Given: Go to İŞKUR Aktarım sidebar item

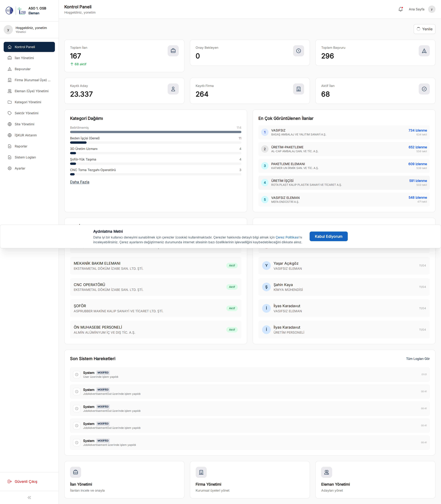Looking at the screenshot, I should [26, 135].
